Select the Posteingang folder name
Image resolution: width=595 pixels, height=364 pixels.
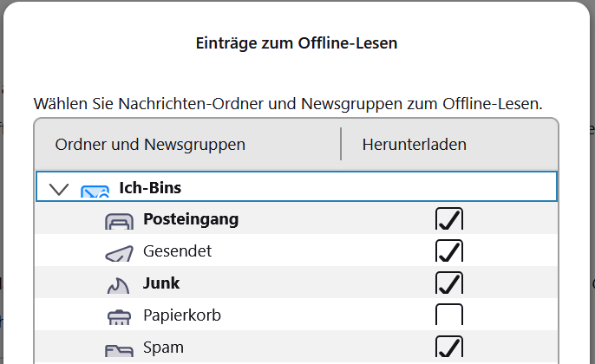click(191, 219)
